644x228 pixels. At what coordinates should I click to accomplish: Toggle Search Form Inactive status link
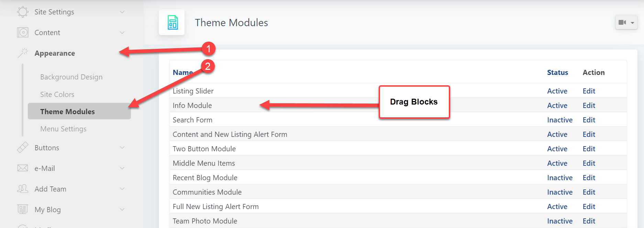tap(559, 120)
